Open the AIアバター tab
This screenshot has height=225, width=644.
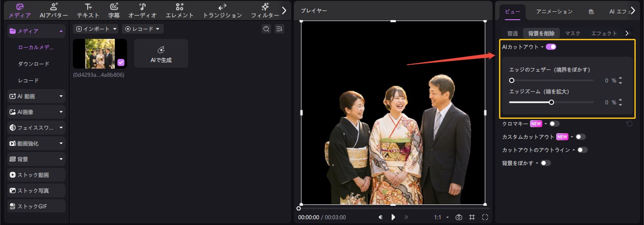pos(54,10)
